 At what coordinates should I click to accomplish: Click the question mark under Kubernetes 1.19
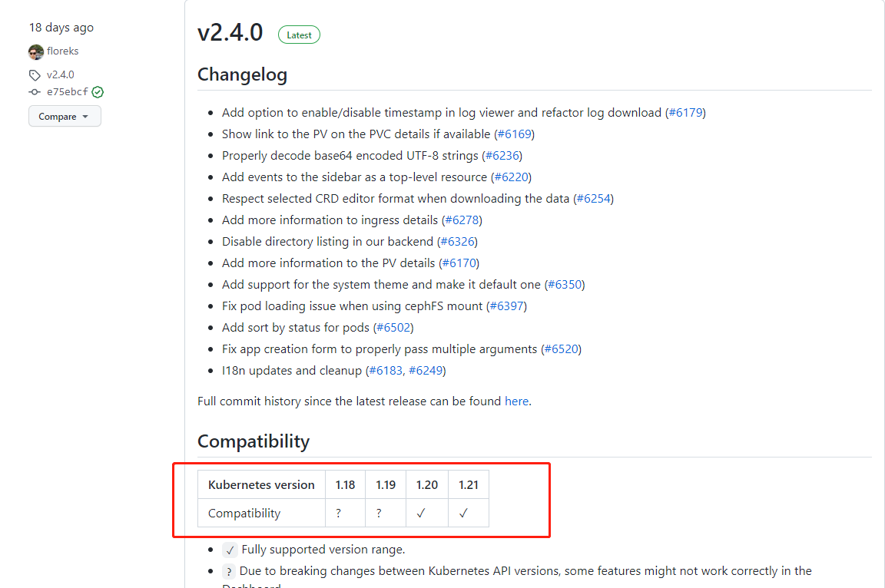(x=378, y=513)
